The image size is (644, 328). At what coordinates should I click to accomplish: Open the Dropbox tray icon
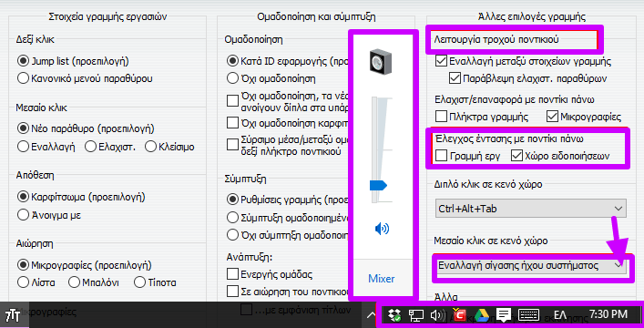[x=394, y=315]
